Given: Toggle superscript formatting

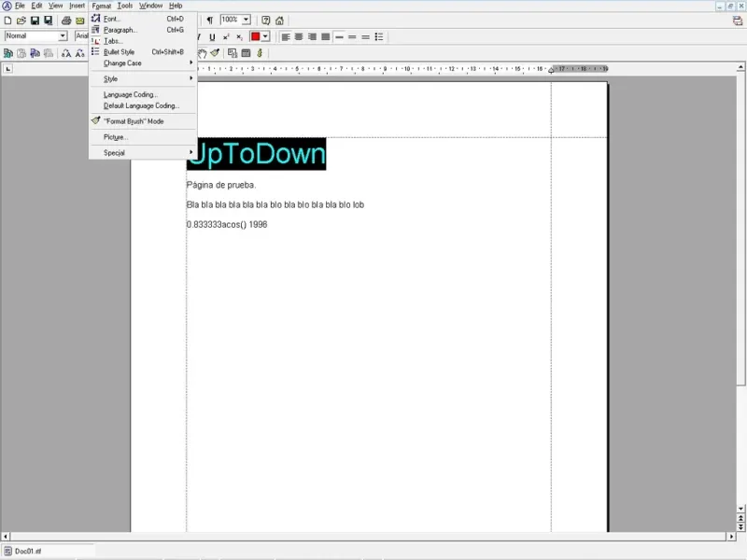Looking at the screenshot, I should (x=226, y=37).
